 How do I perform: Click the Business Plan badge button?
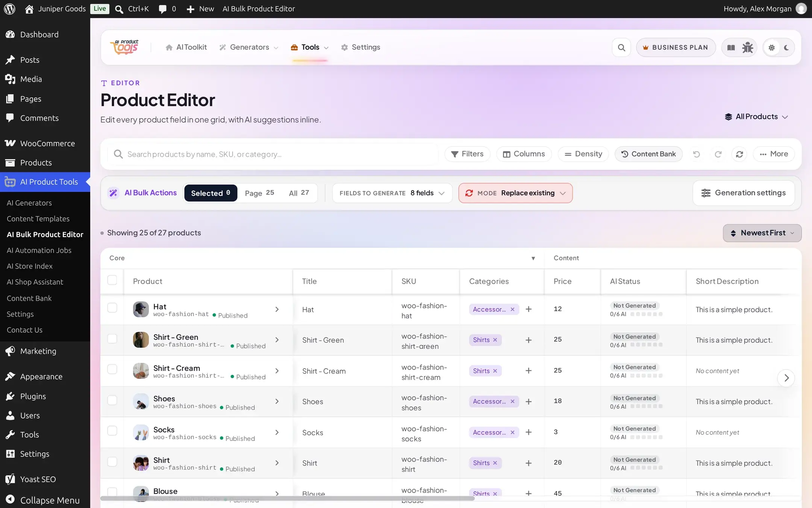pos(676,47)
